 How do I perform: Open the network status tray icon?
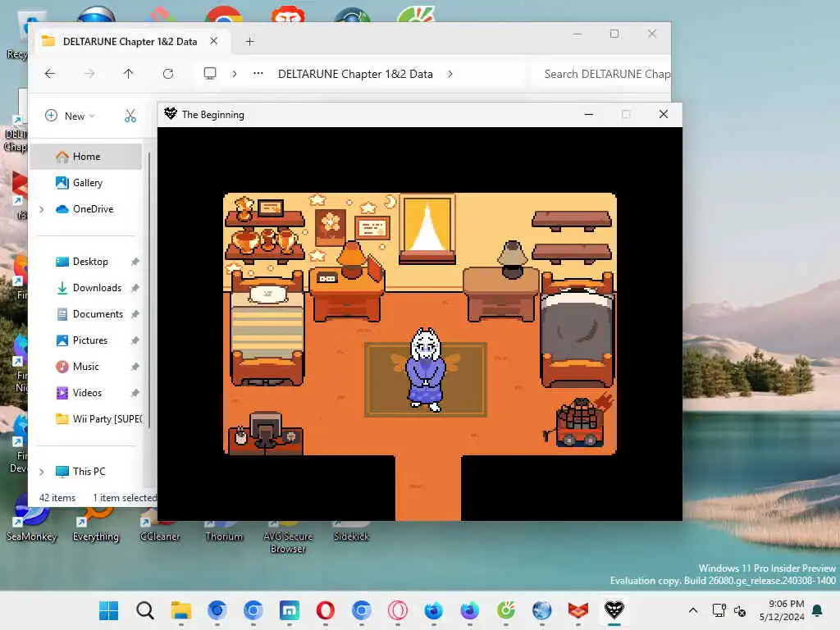tap(719, 610)
